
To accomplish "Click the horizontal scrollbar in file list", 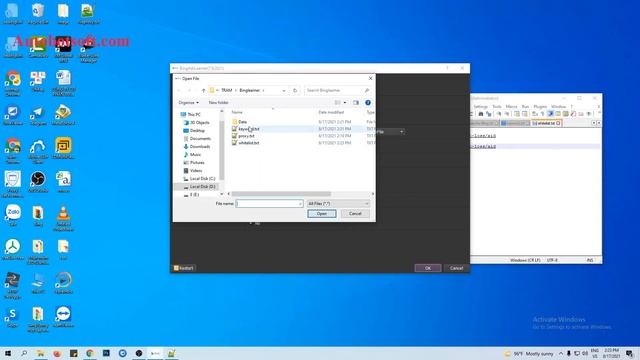I will pos(281,194).
